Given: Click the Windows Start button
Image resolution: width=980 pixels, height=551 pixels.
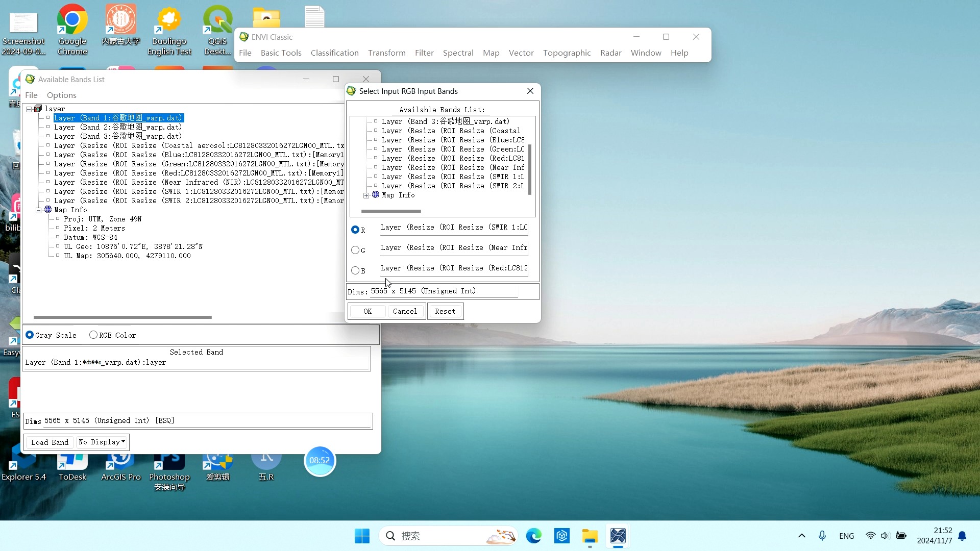Looking at the screenshot, I should 362,536.
